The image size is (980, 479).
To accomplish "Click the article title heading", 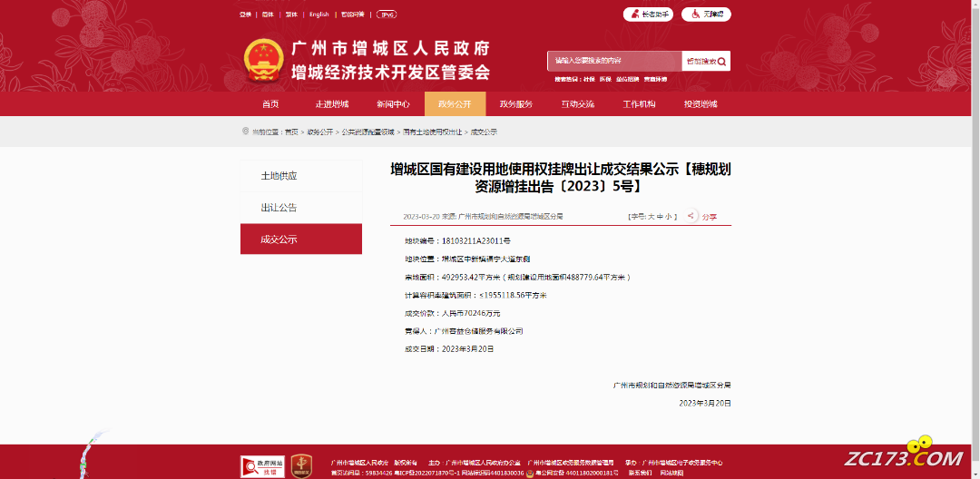I will (561, 178).
